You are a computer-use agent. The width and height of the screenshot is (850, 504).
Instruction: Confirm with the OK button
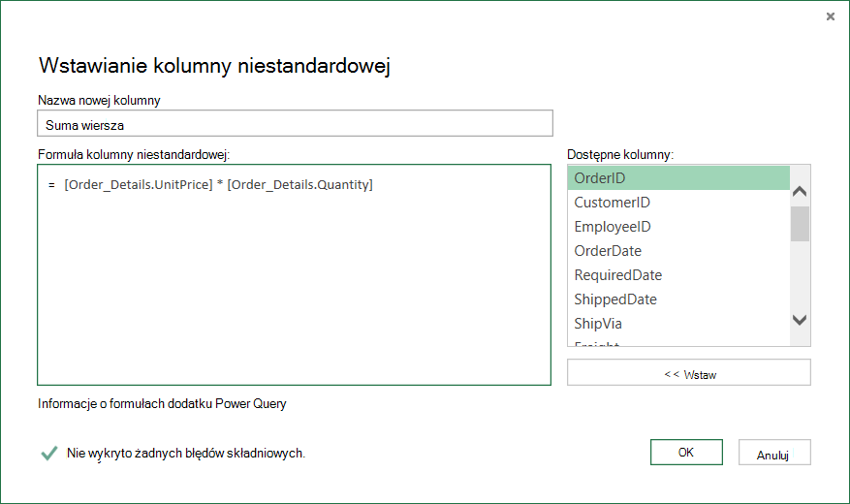click(x=686, y=452)
